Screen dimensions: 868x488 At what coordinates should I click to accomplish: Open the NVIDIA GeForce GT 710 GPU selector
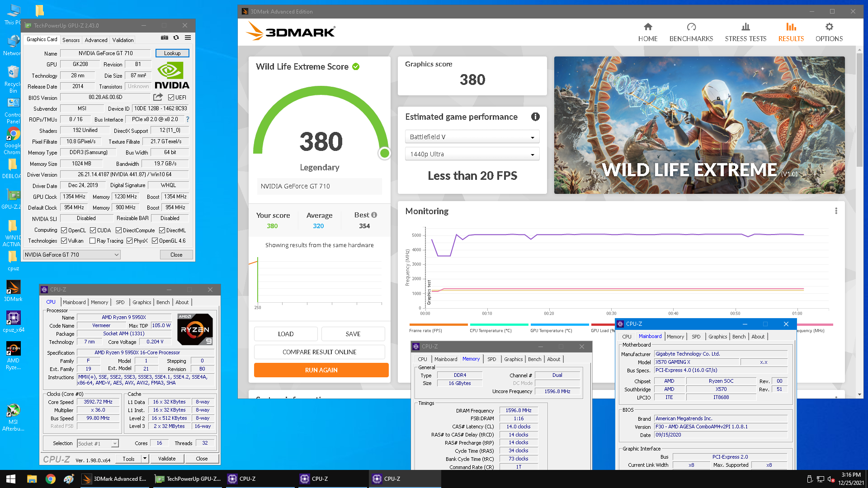71,255
